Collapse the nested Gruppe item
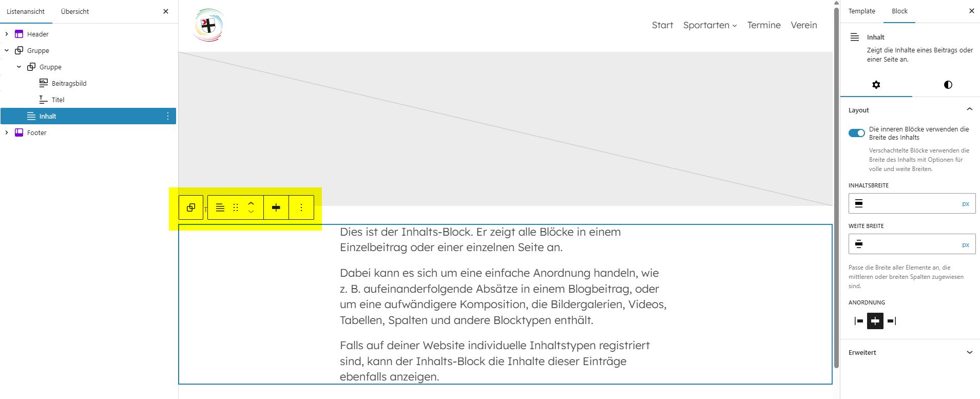Image resolution: width=980 pixels, height=399 pixels. (19, 67)
